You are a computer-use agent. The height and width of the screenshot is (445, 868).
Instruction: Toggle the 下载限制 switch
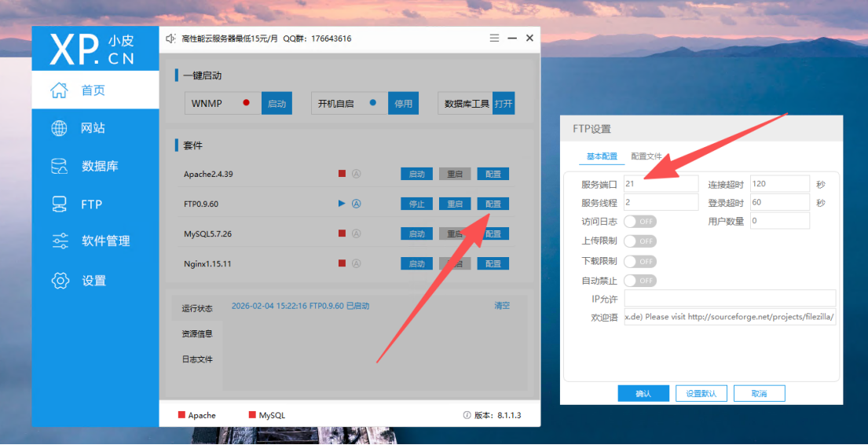click(640, 261)
